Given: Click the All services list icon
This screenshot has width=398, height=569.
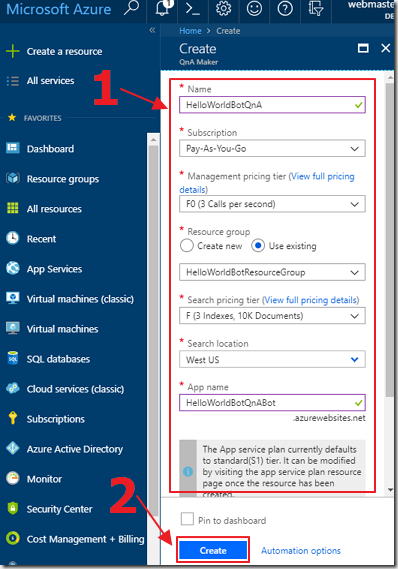Looking at the screenshot, I should click(13, 81).
